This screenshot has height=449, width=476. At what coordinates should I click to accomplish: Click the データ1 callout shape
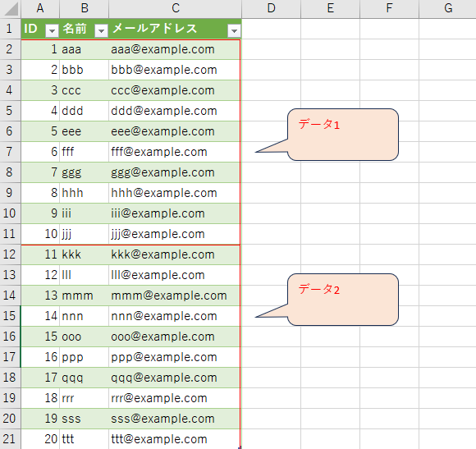tap(342, 135)
